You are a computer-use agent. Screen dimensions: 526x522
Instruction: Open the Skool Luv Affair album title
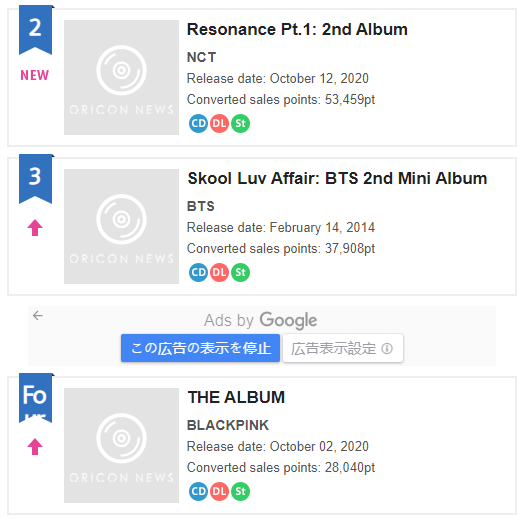[337, 178]
